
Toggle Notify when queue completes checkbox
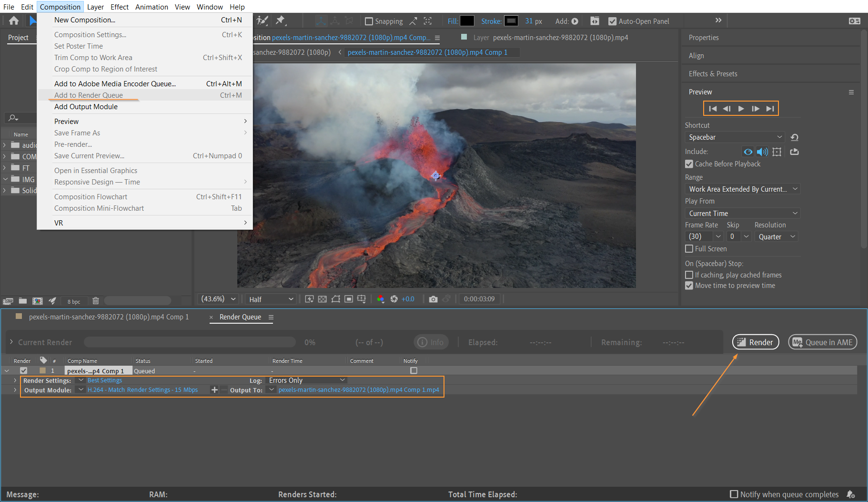point(734,494)
